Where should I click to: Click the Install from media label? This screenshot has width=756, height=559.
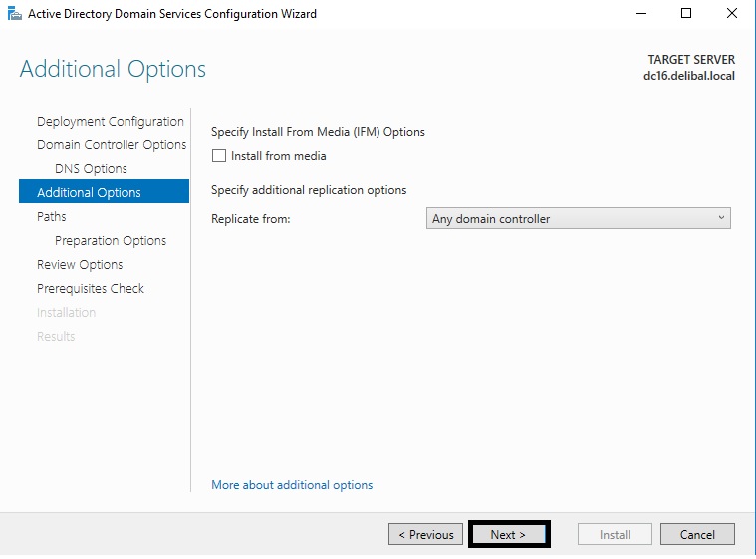click(278, 156)
